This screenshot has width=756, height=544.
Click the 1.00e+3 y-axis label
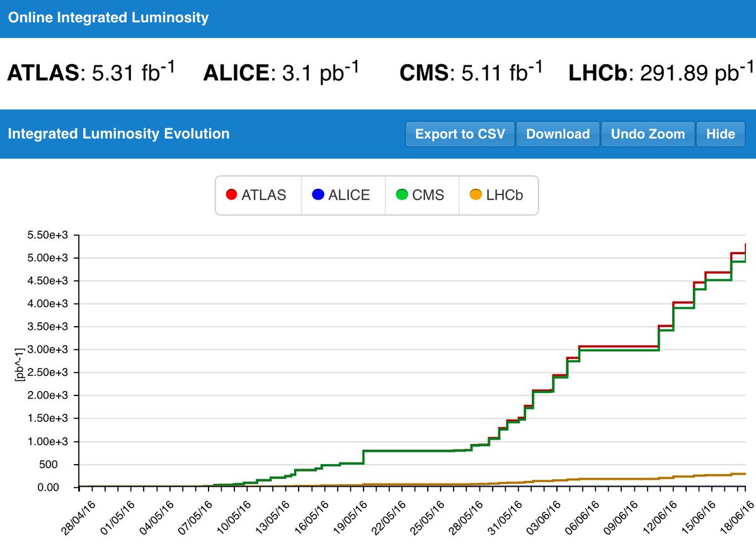coord(47,442)
